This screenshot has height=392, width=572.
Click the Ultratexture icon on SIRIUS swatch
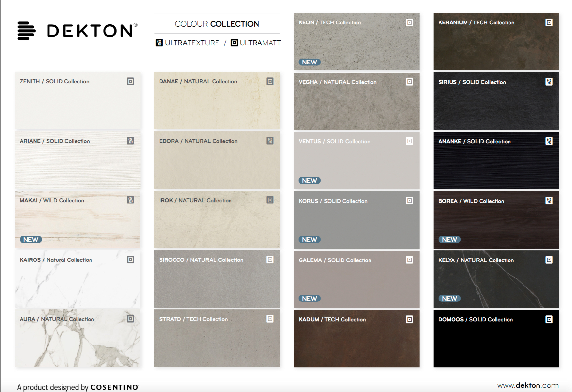pyautogui.click(x=549, y=82)
